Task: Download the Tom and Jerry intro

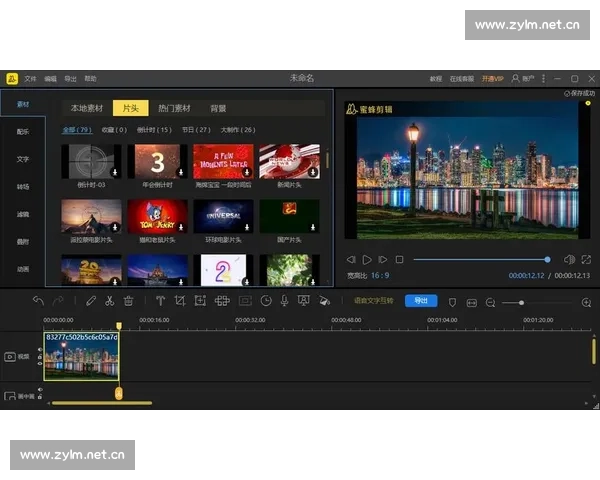Action: [181, 227]
